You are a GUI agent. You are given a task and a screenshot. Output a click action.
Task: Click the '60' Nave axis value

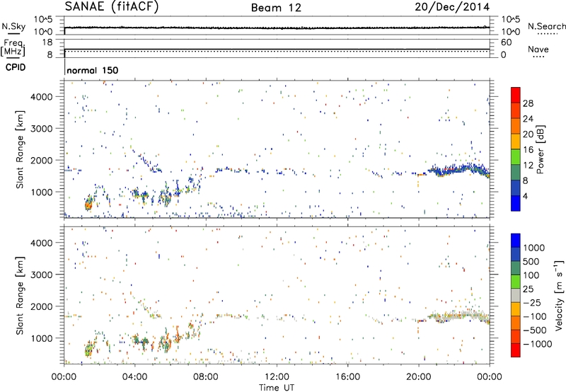506,42
